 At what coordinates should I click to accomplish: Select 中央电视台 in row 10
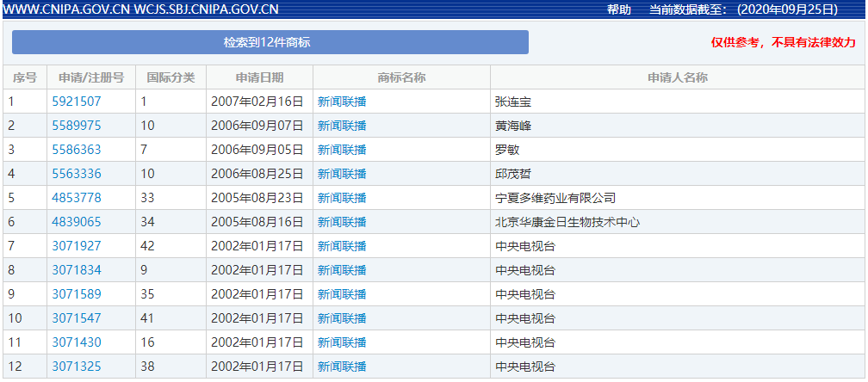click(524, 317)
